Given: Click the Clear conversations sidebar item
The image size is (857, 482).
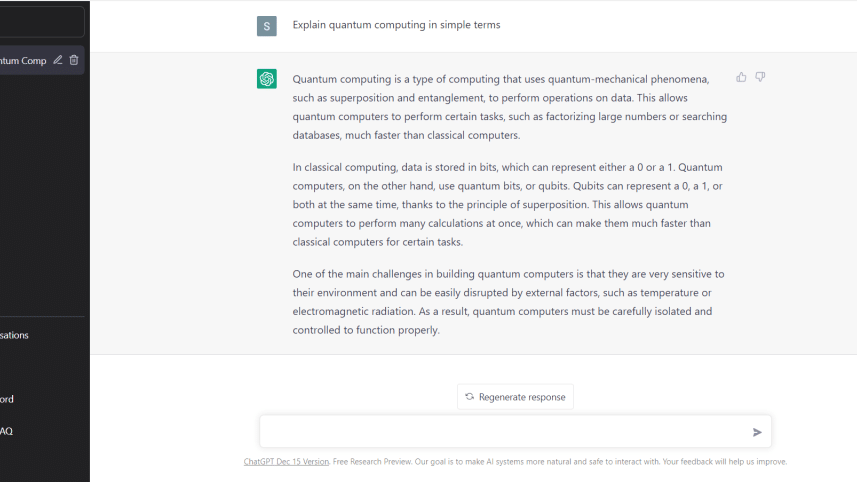Looking at the screenshot, I should click(x=15, y=335).
